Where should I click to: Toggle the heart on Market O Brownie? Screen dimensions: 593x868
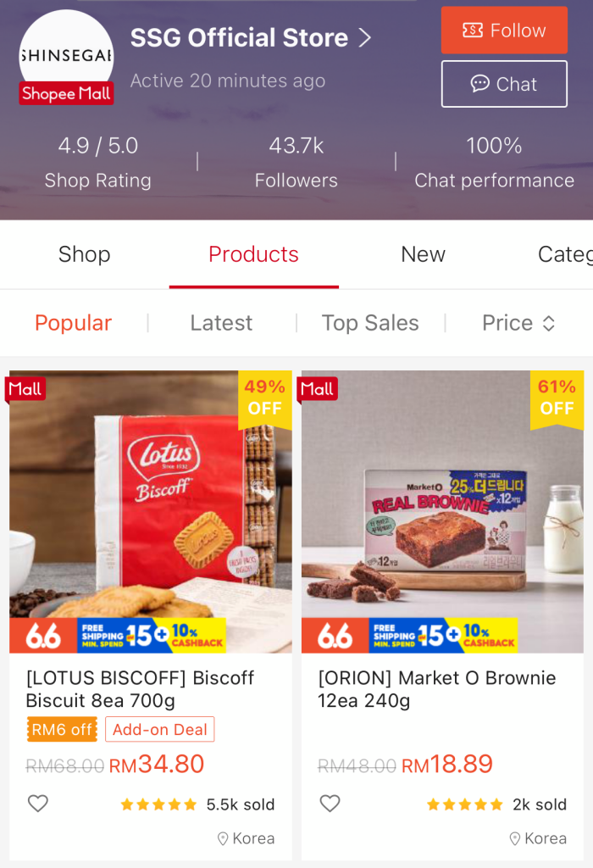[330, 804]
